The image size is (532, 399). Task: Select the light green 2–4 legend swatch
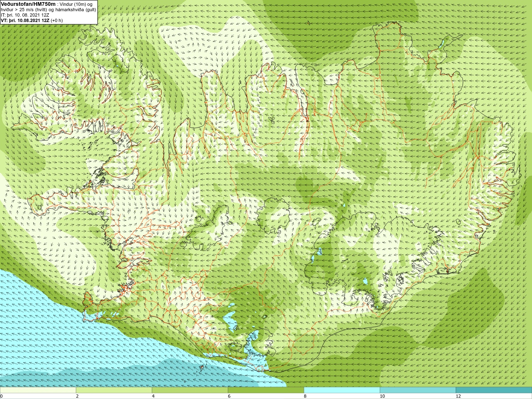pos(114,390)
